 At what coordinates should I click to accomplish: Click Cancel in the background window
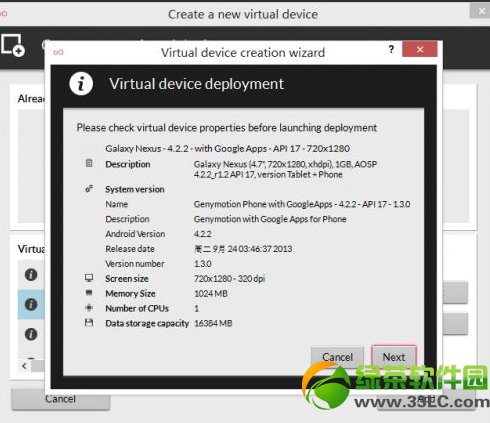pos(60,399)
